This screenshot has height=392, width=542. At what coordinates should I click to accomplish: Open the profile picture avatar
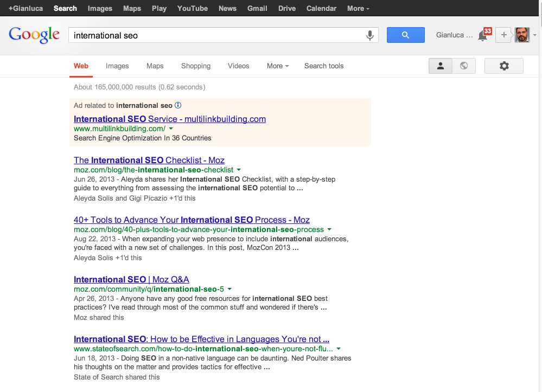(522, 35)
